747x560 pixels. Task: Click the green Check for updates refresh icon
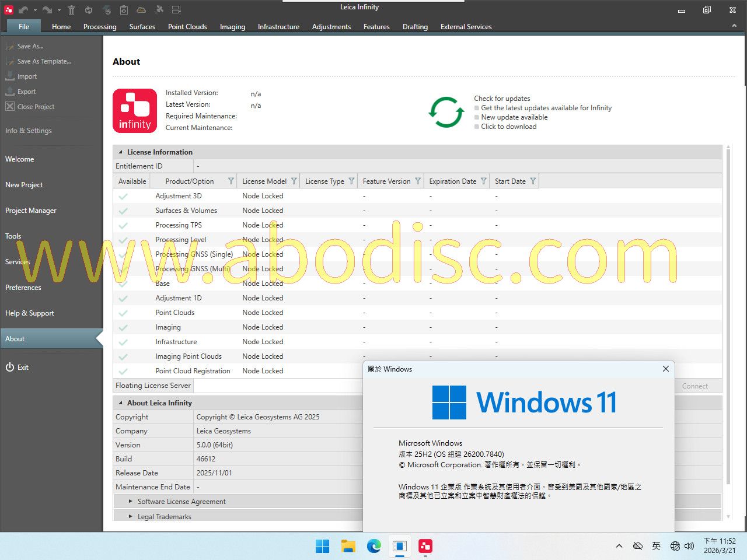tap(446, 112)
